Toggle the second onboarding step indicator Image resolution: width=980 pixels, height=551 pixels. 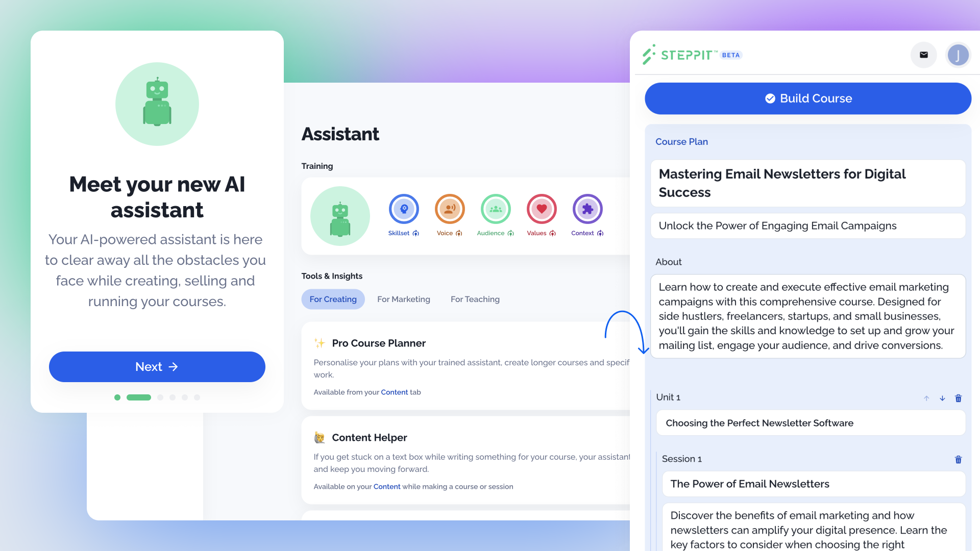pos(139,397)
